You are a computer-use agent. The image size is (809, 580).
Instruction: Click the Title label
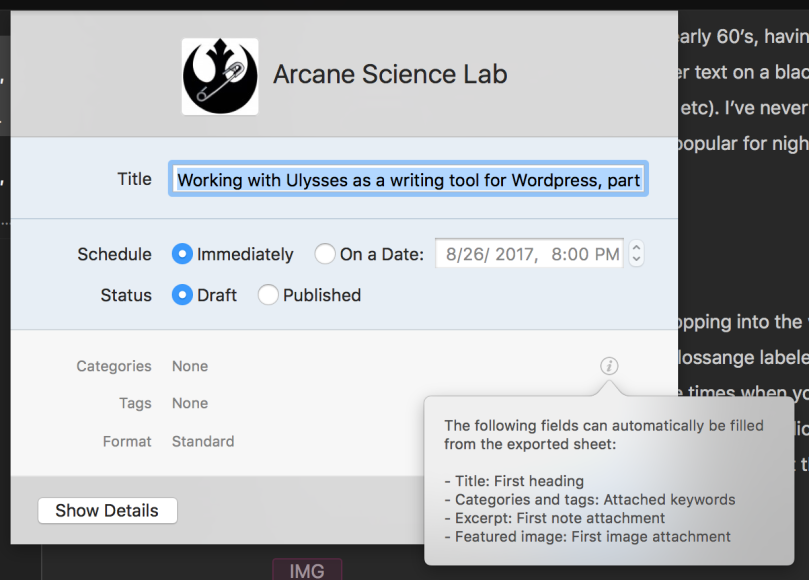coord(134,179)
